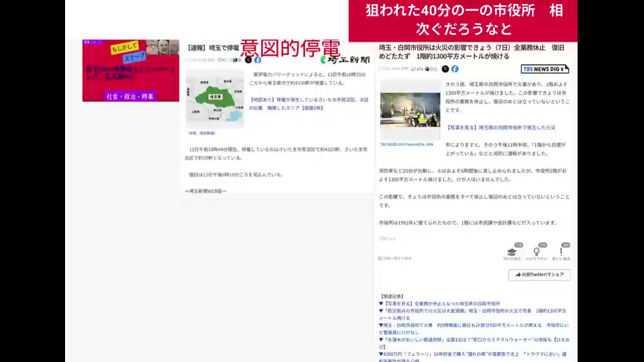Viewport: 644px width, 362px height.
Task: Click the exclamation mark reaction icon
Action: (561, 251)
